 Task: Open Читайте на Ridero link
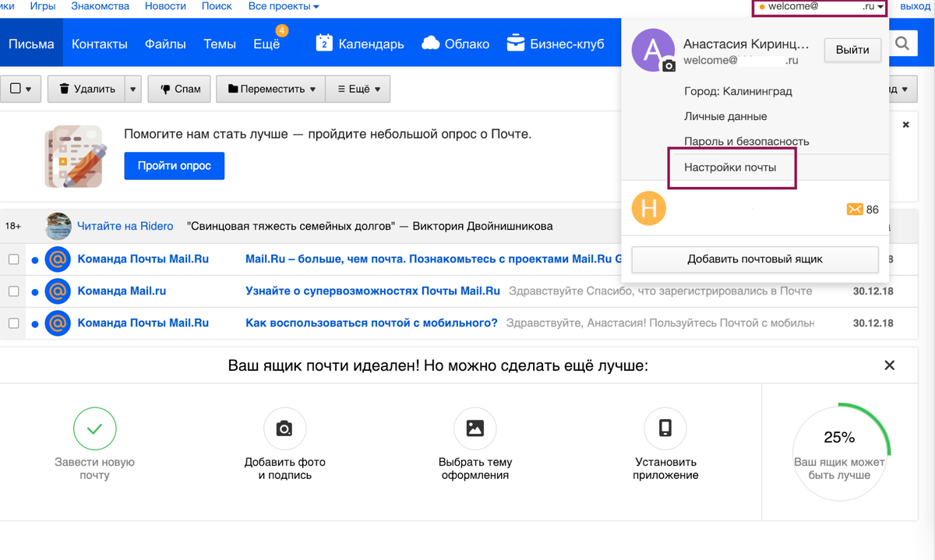pyautogui.click(x=125, y=226)
